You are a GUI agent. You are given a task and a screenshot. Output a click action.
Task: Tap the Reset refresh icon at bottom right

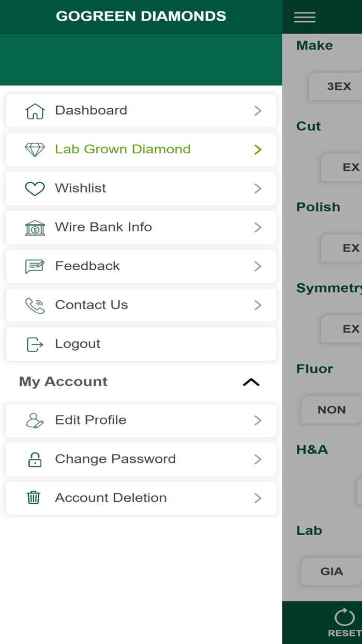tap(344, 617)
